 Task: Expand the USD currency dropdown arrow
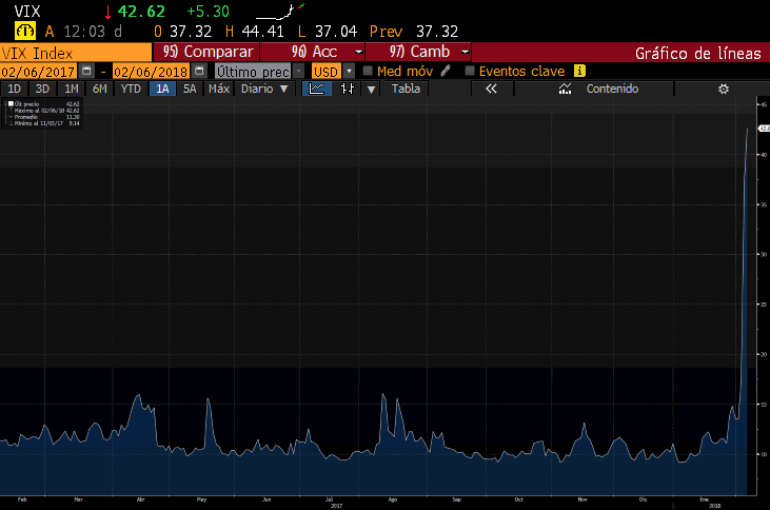tap(349, 71)
